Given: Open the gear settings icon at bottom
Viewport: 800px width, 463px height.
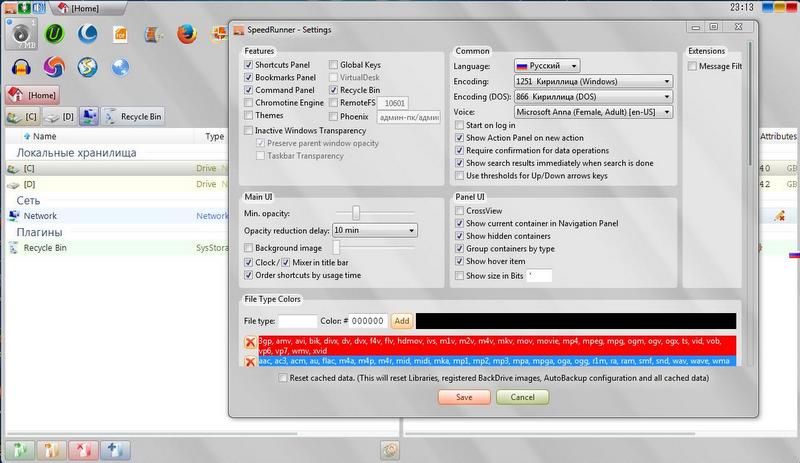Looking at the screenshot, I should [390, 450].
